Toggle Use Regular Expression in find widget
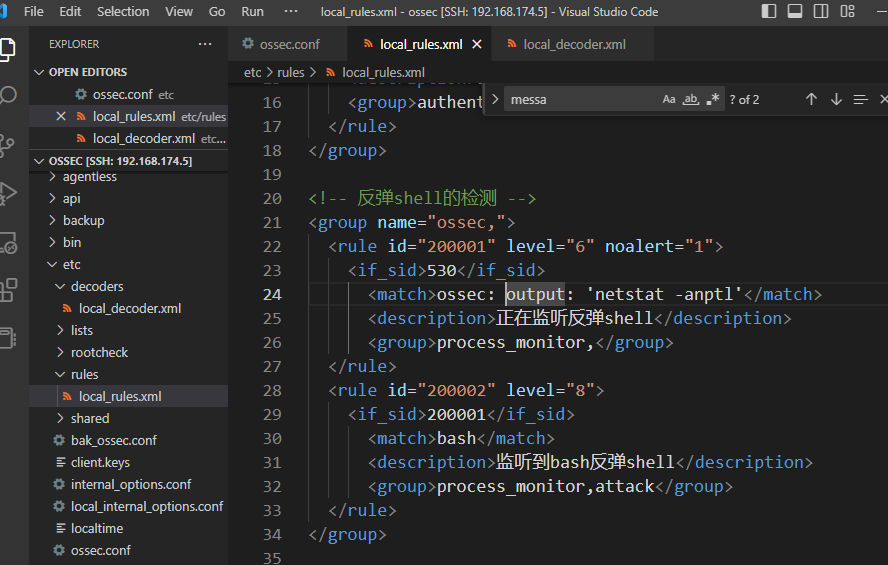 click(712, 99)
